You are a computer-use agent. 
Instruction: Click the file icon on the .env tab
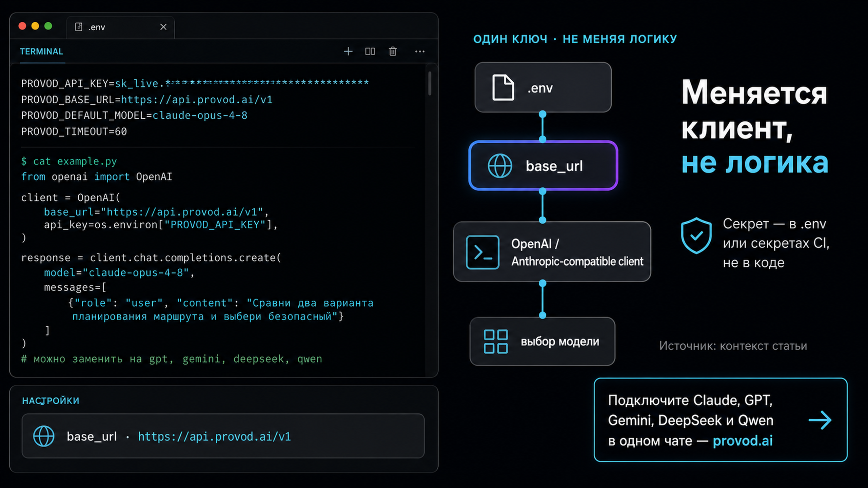pos(79,27)
